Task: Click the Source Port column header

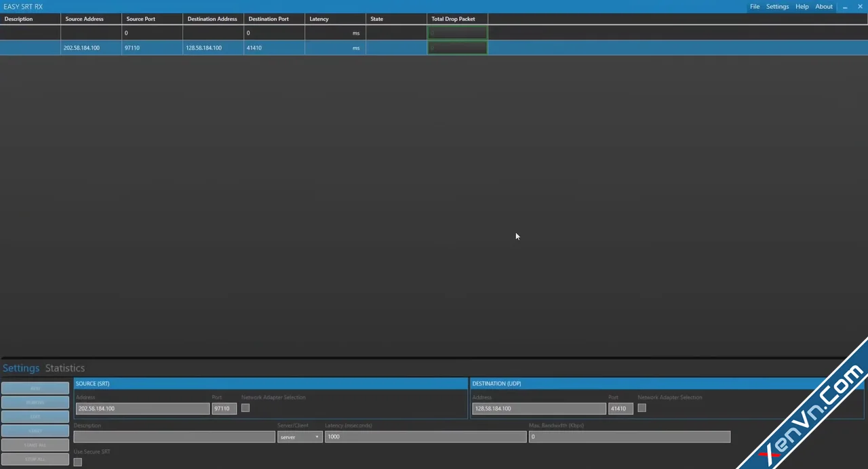Action: pos(153,19)
